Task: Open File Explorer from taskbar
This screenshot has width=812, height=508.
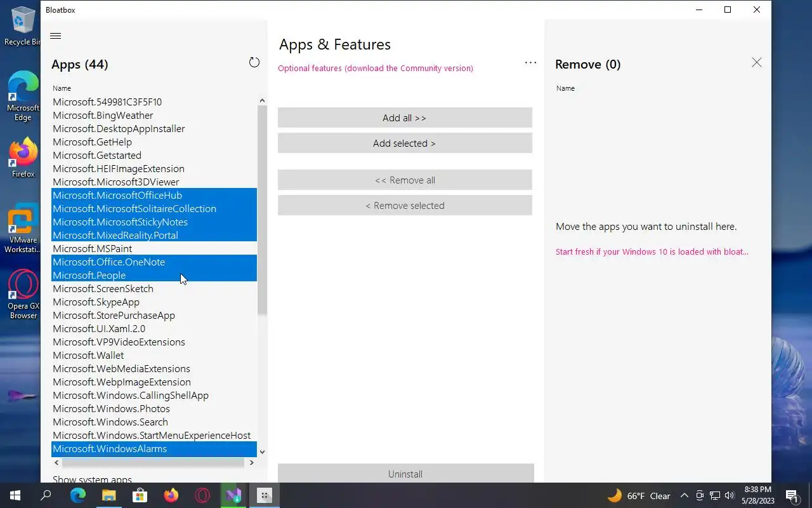Action: pos(108,495)
